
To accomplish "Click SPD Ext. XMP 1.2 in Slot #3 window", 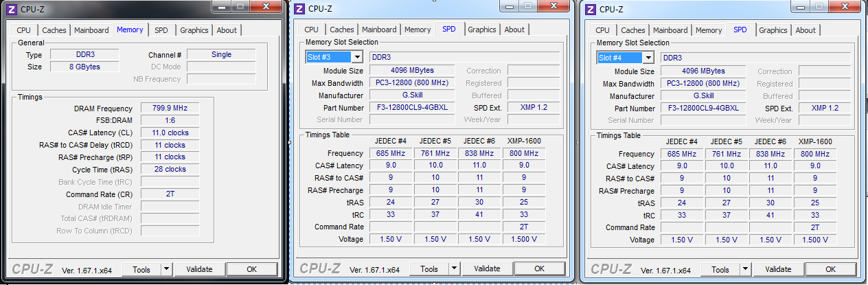I will click(x=534, y=108).
